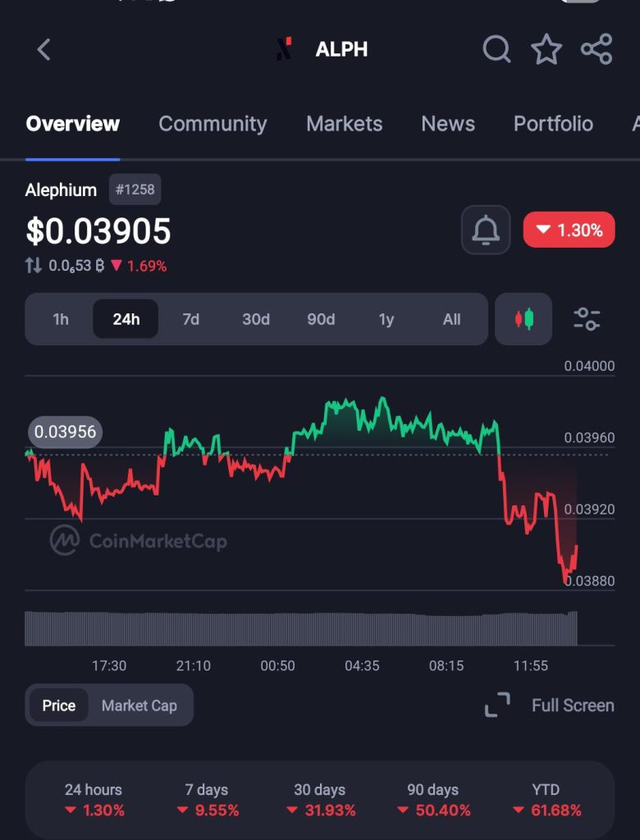Screen dimensions: 640x840
Task: Select the All time range
Action: click(x=451, y=319)
